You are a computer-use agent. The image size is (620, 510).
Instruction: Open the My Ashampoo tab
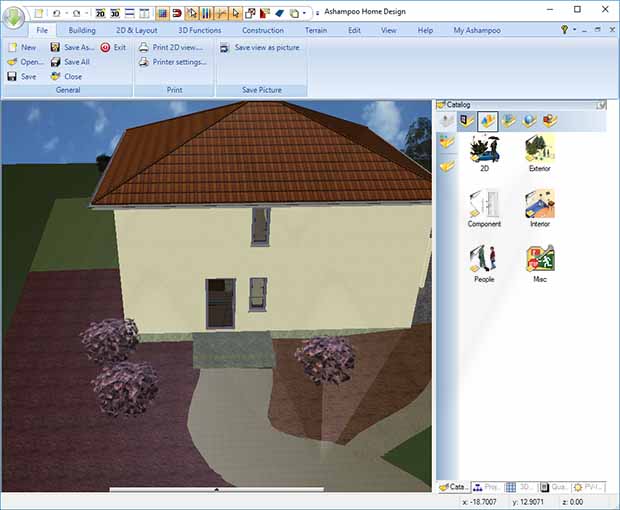477,30
